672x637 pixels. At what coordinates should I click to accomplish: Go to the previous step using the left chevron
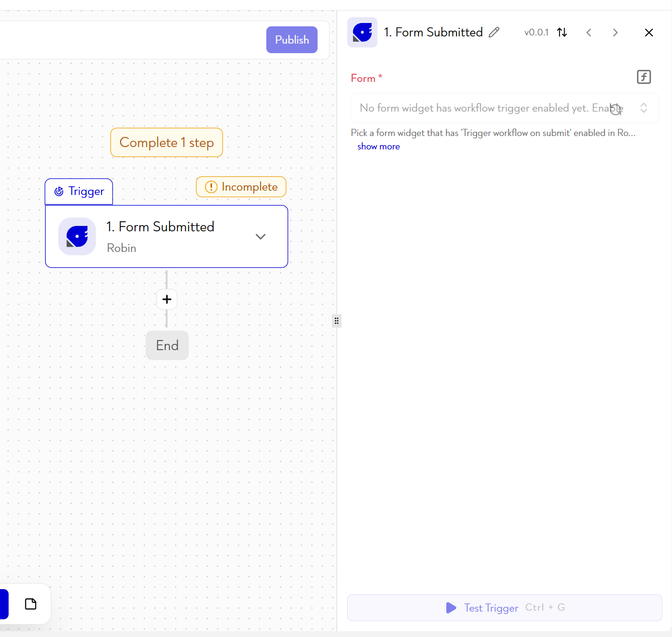(x=589, y=33)
